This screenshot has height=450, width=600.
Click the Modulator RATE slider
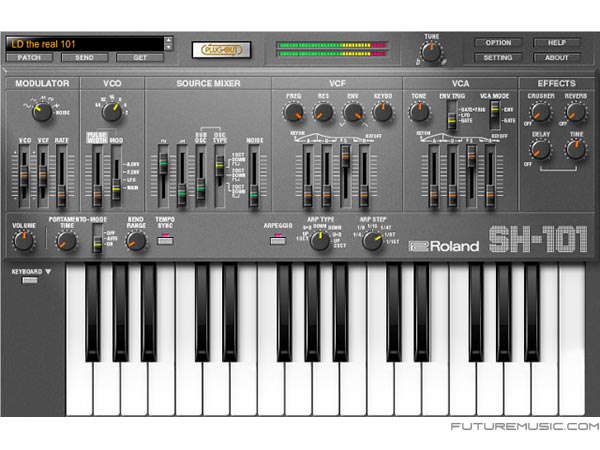61,177
